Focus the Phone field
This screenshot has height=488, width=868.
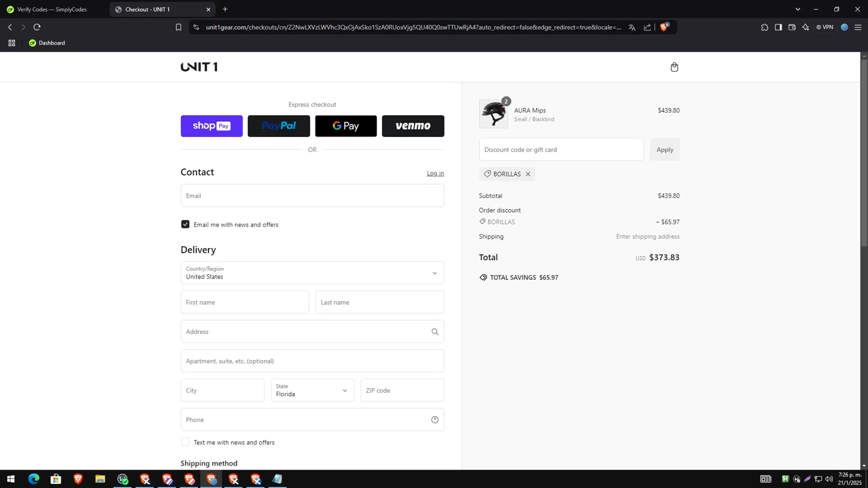[x=312, y=420]
